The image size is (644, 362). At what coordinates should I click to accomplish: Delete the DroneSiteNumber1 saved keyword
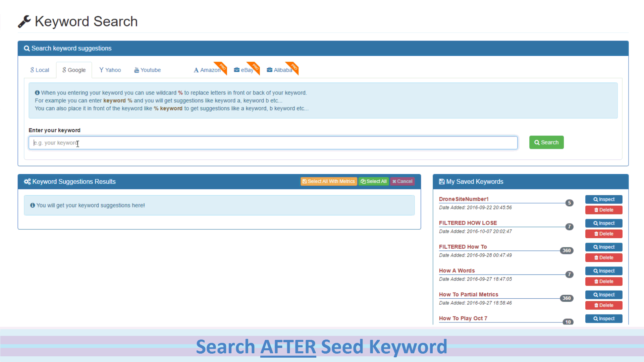(x=604, y=210)
